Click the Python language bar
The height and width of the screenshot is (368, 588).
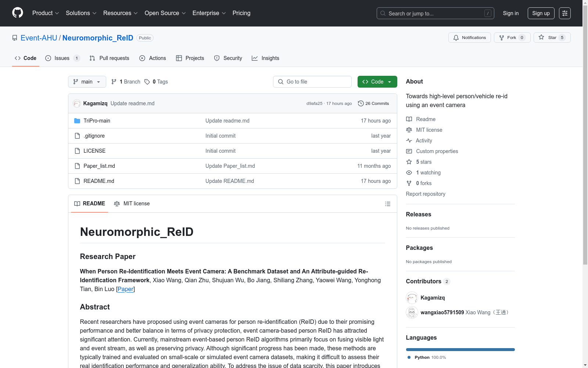[460, 350]
